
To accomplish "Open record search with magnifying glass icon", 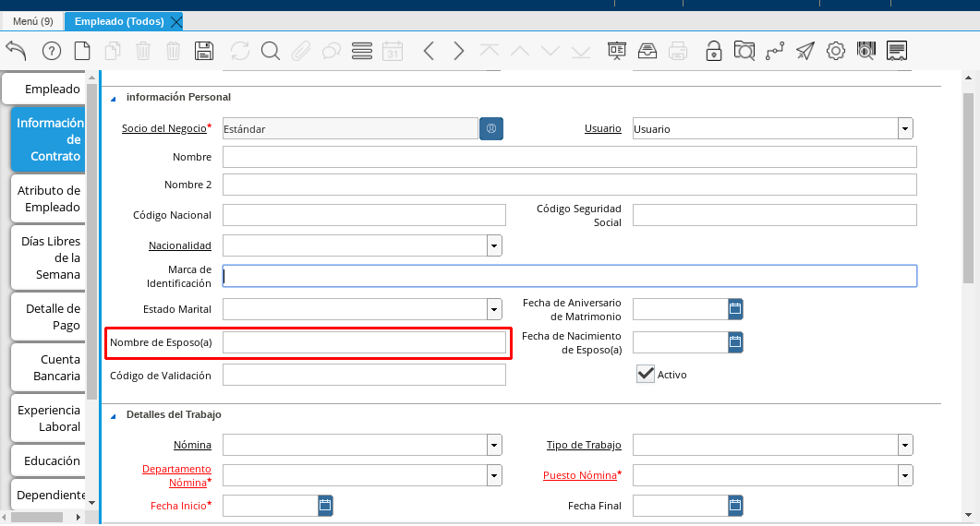I will (x=270, y=51).
